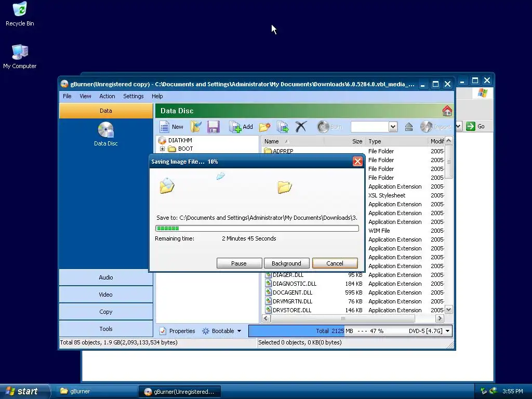Click the horizontal scrollbar right arrow

440,318
